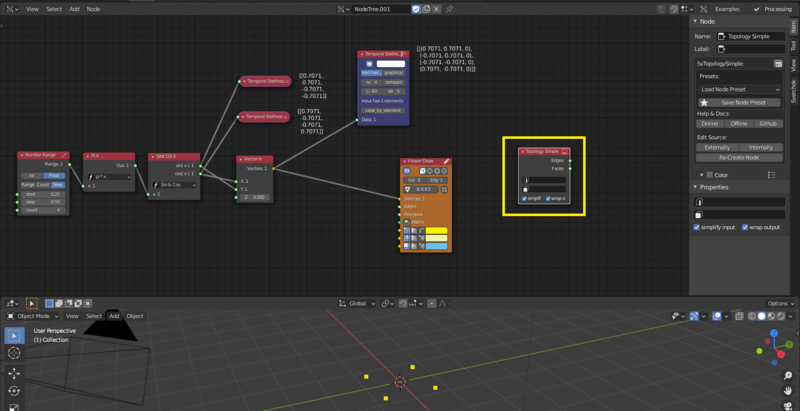Toggle 'wrap o' checkbox on Topology Simple node

(x=548, y=198)
